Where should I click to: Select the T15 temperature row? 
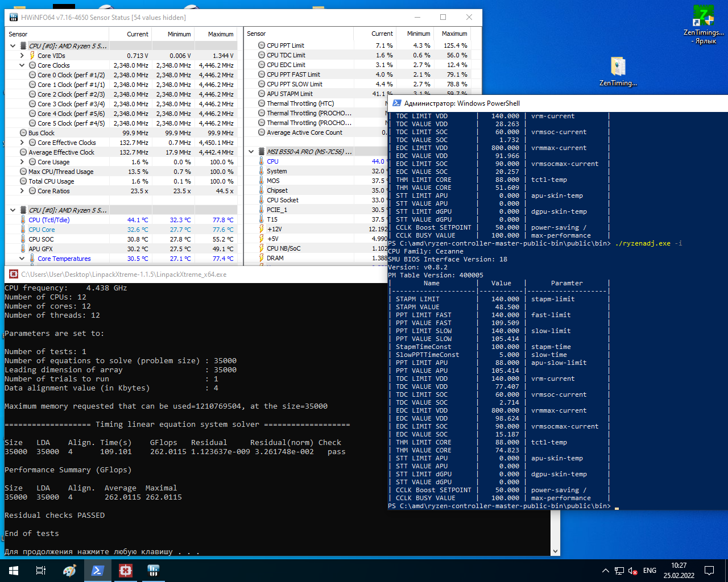[x=316, y=219]
